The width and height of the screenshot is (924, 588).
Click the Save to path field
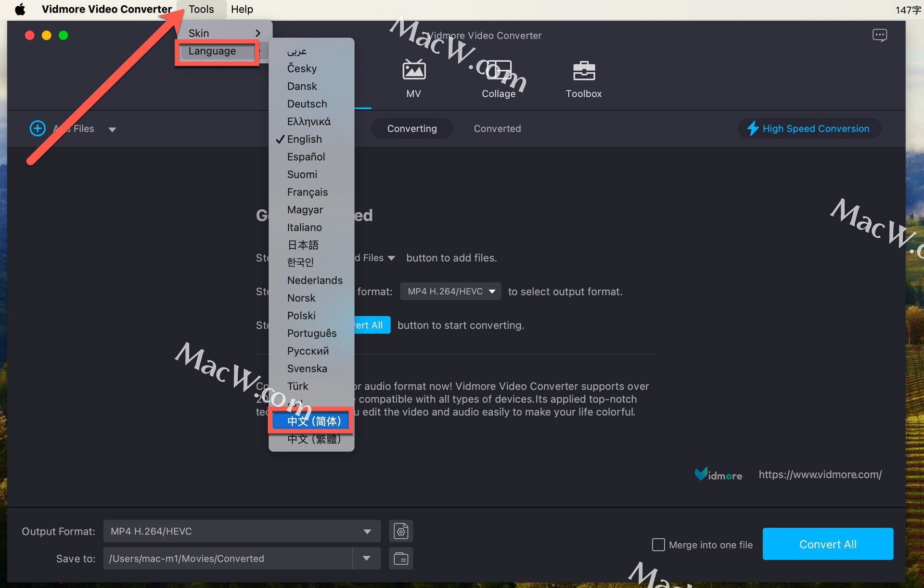click(228, 558)
